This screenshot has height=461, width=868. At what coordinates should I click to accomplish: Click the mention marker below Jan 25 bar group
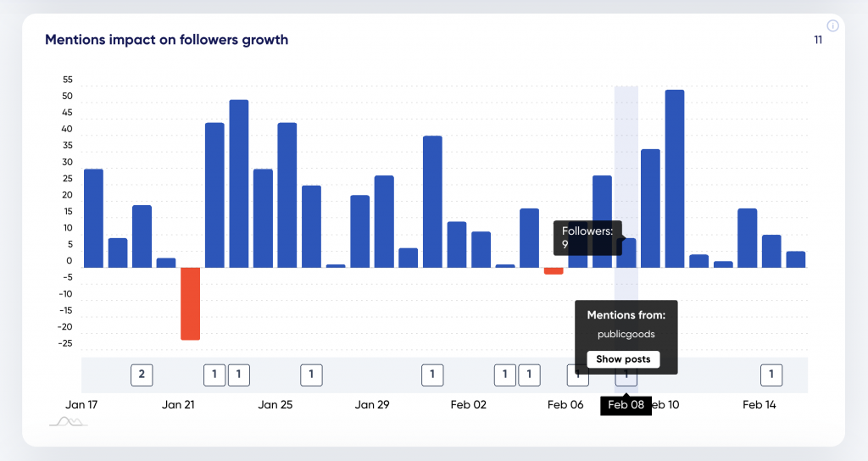pyautogui.click(x=311, y=375)
